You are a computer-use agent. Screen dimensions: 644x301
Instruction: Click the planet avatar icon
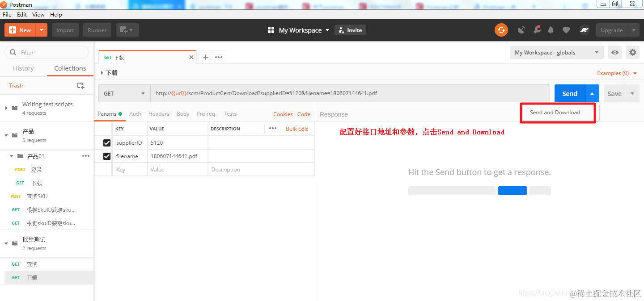585,30
